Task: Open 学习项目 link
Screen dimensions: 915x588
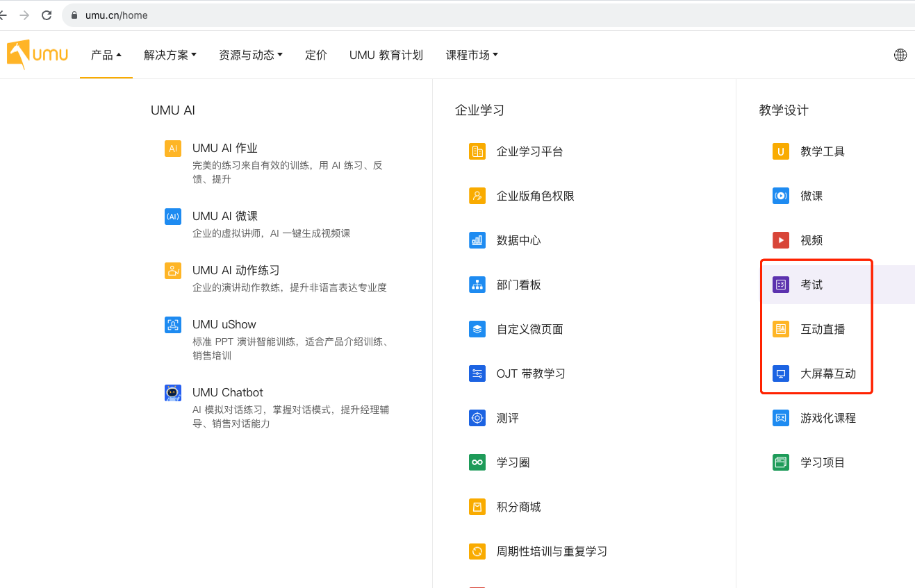Action: 823,462
